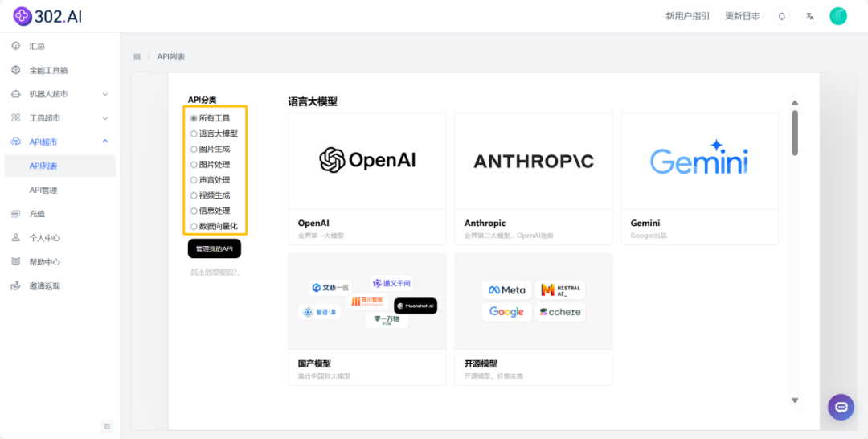
Task: Click the 语言大模型 section heading
Action: point(312,101)
